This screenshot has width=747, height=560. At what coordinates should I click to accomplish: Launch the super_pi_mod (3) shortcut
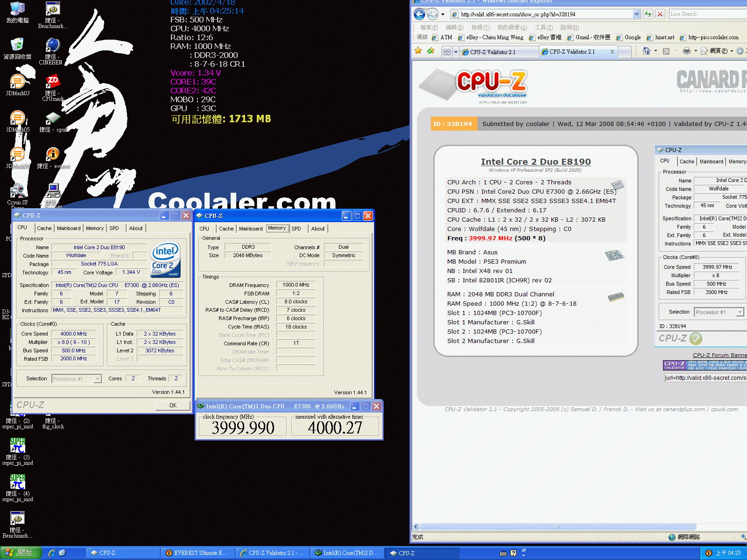[17, 451]
